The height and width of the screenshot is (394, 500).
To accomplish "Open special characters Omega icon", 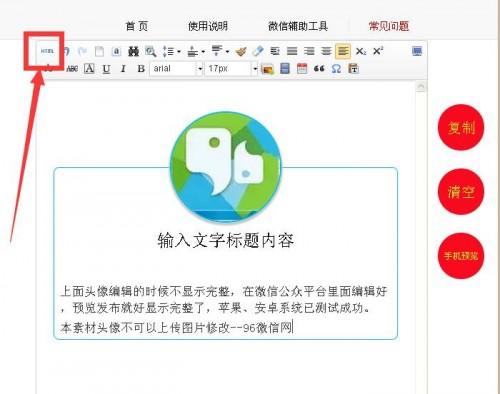I will coord(336,69).
